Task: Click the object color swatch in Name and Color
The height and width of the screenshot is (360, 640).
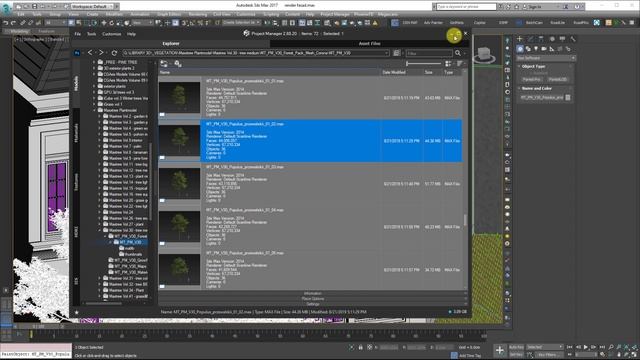Action: (x=568, y=98)
